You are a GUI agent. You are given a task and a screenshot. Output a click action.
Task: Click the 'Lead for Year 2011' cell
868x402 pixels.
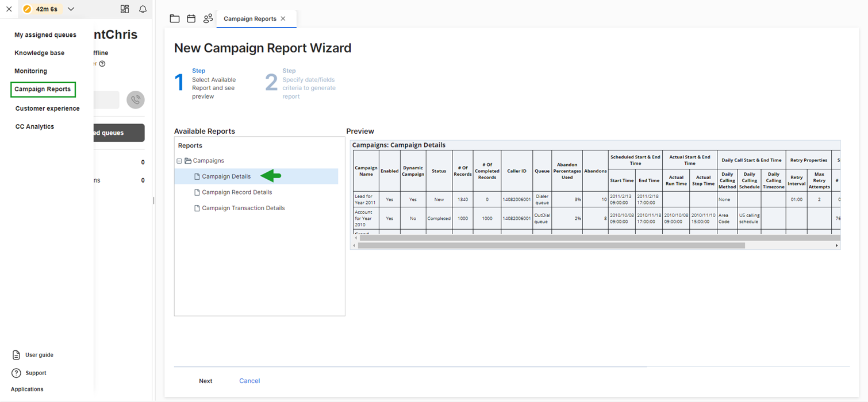tap(366, 199)
